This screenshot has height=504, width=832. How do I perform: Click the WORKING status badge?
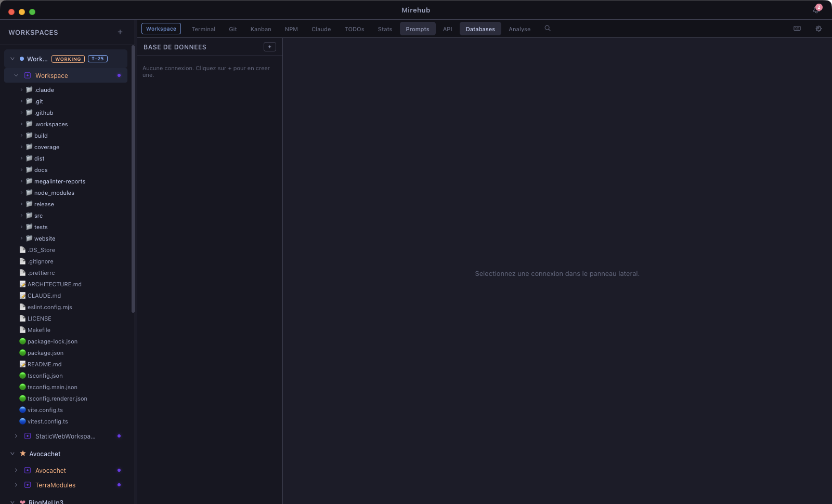(x=68, y=59)
